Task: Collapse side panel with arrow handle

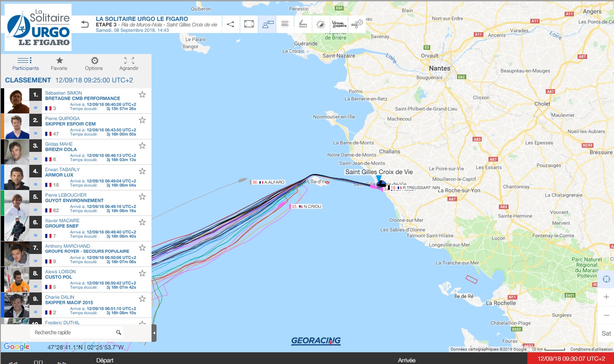Action: pyautogui.click(x=154, y=333)
